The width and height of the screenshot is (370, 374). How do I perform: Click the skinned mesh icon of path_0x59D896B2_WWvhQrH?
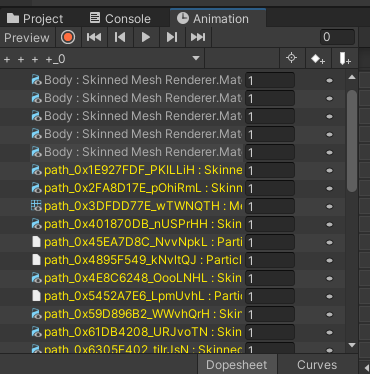[x=36, y=314]
